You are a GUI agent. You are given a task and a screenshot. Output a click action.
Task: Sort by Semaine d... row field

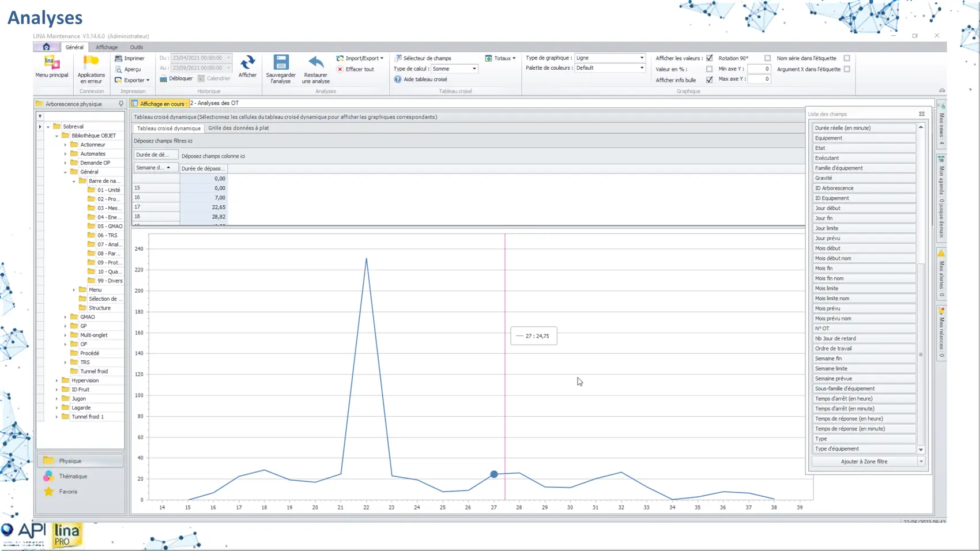156,168
